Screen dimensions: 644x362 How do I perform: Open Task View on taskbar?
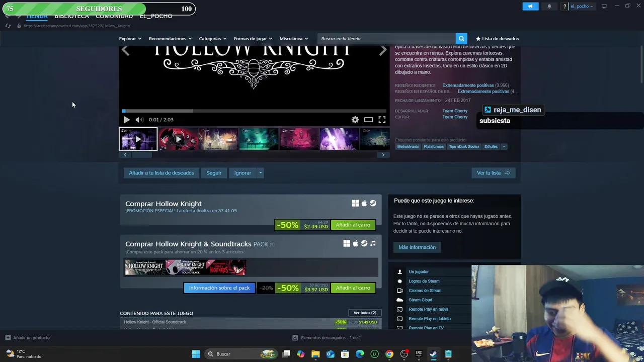[286, 354]
